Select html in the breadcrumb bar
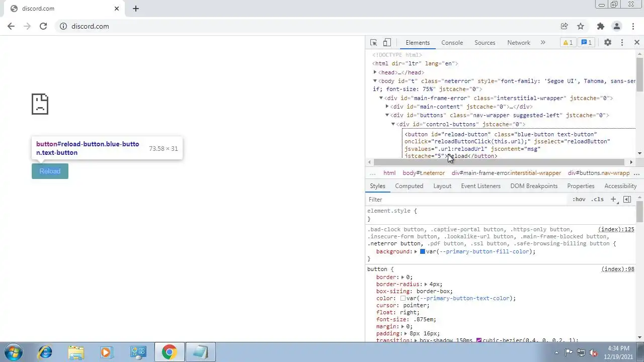 coord(389,173)
